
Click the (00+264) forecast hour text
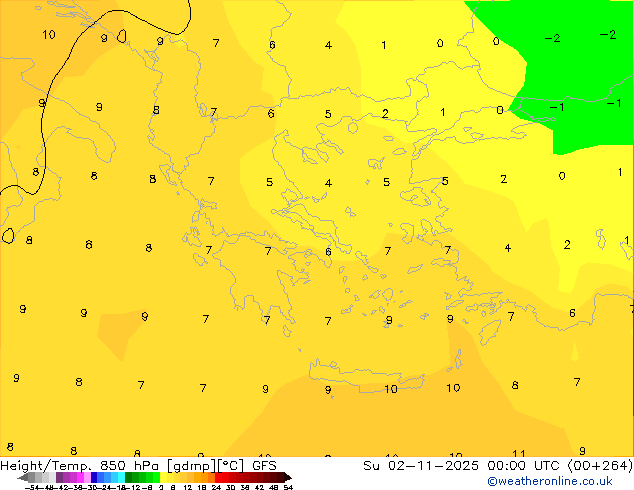pyautogui.click(x=600, y=466)
